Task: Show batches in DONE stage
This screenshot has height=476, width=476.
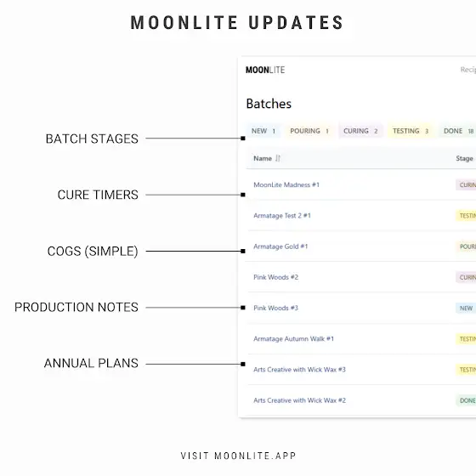Action: coord(458,131)
